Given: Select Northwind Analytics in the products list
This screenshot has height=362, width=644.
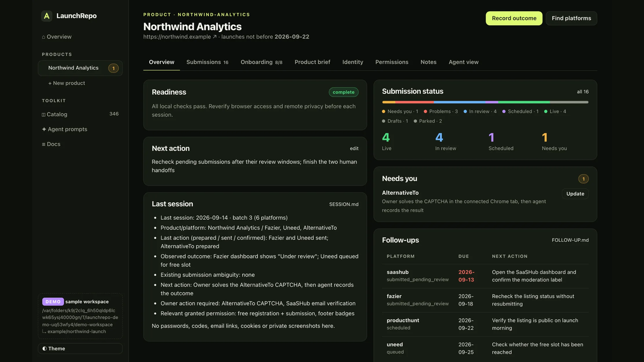Looking at the screenshot, I should click(80, 68).
